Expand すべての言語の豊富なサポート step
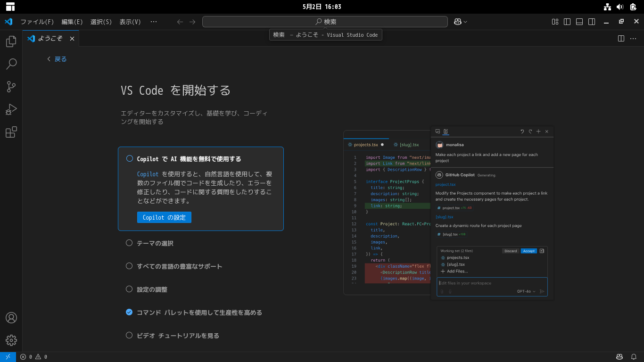 coord(179,266)
